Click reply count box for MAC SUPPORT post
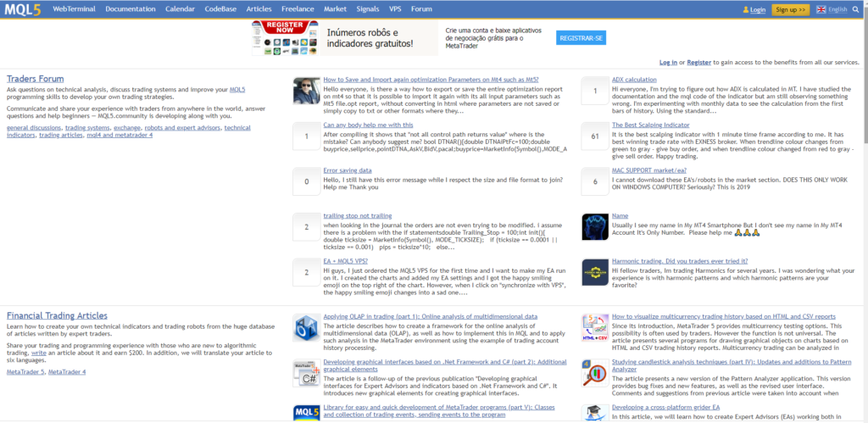The height and width of the screenshot is (423, 868). [x=595, y=181]
